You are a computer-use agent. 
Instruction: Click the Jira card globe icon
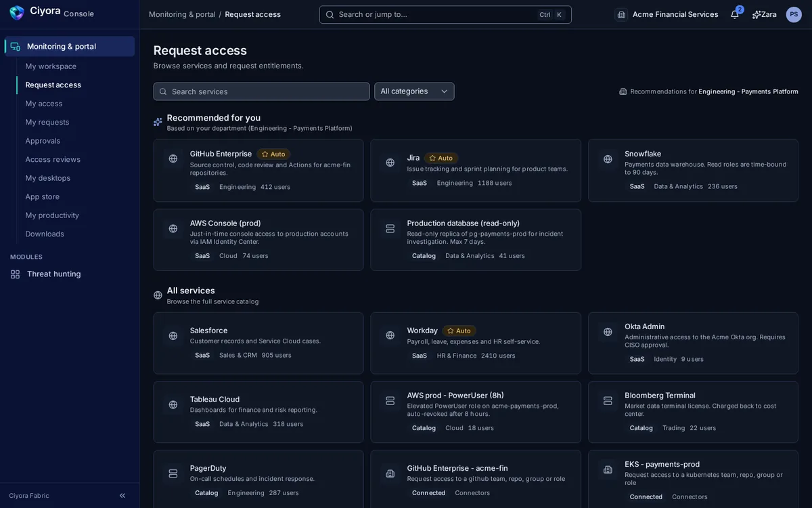click(x=390, y=163)
